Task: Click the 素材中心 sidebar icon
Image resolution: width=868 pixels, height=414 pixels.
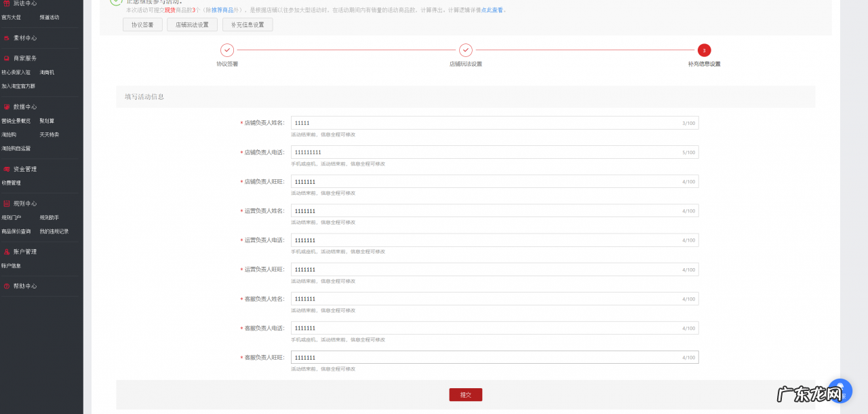Action: [x=7, y=38]
